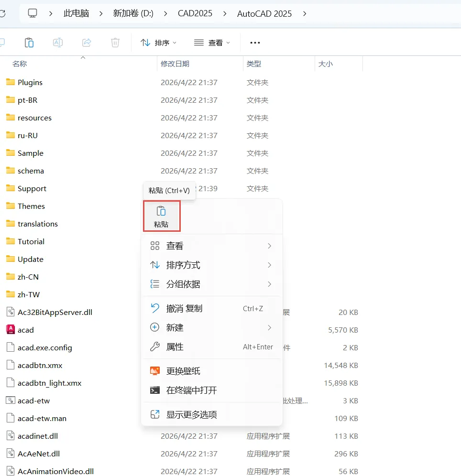
Task: Click the 14,548 KB size value
Action: click(341, 365)
